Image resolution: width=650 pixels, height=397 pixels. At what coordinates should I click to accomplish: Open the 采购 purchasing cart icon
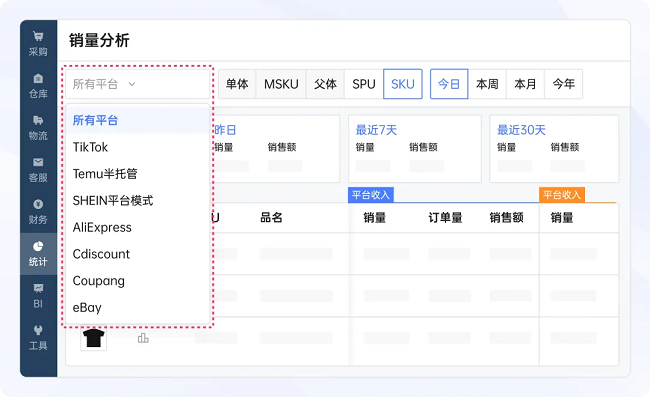click(38, 36)
